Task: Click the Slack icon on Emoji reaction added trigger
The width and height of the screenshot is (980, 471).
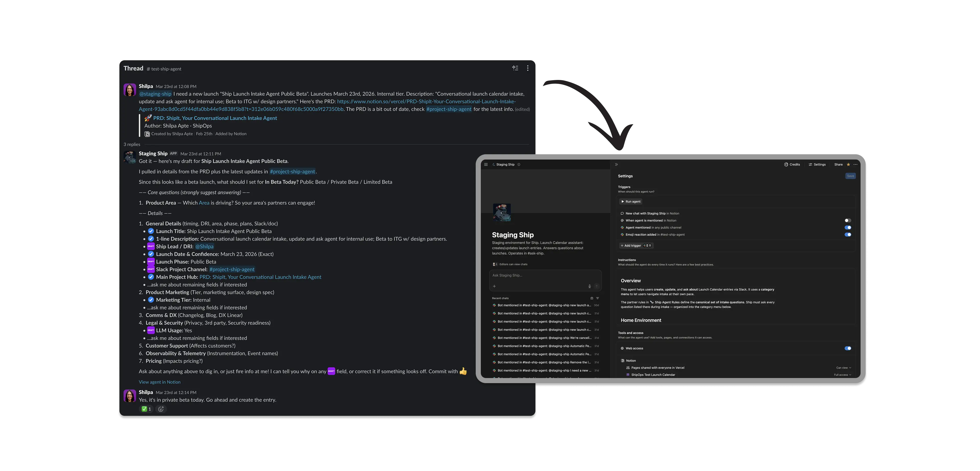Action: tap(622, 234)
